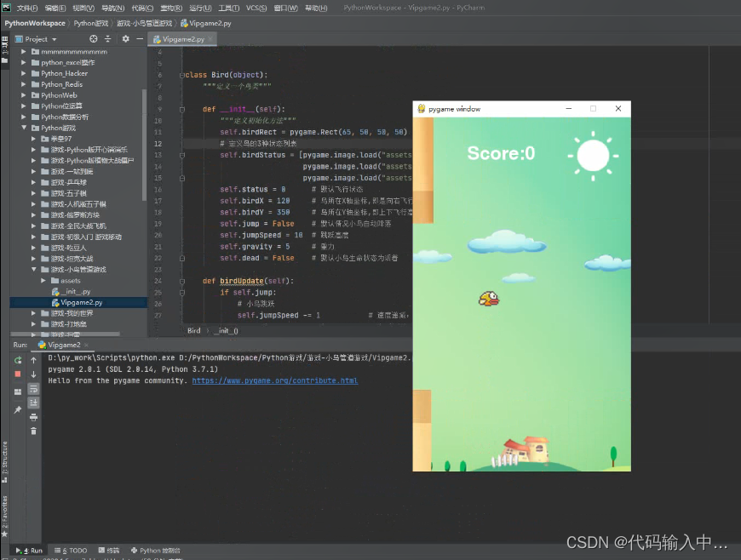
Task: Close the Vipgame2.py editor tab
Action: [x=210, y=39]
